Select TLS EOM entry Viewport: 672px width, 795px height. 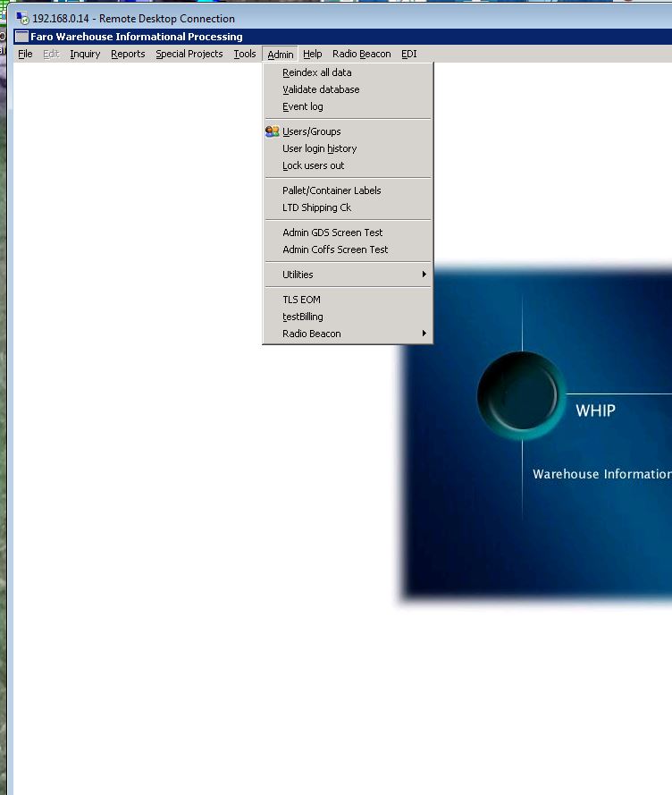pos(348,300)
